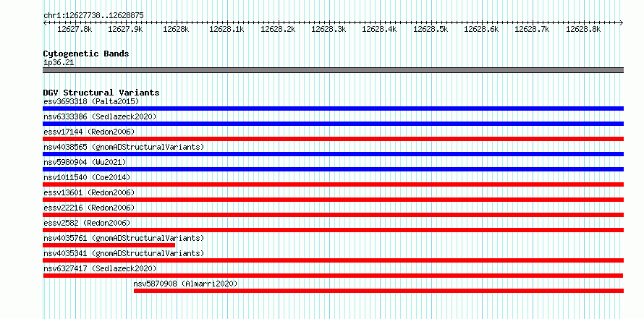
Task: Click the 12628.7k ruler tick label
Action: point(532,30)
